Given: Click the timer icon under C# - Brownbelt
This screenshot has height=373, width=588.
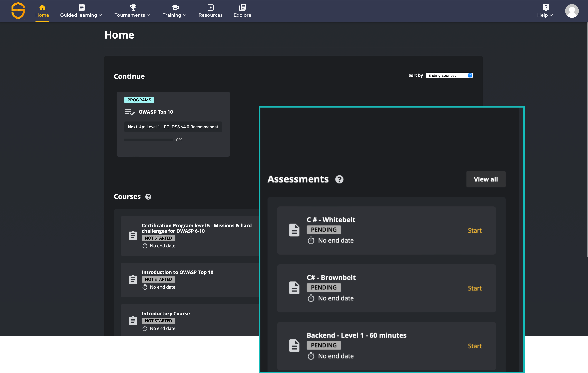Looking at the screenshot, I should click(x=311, y=298).
